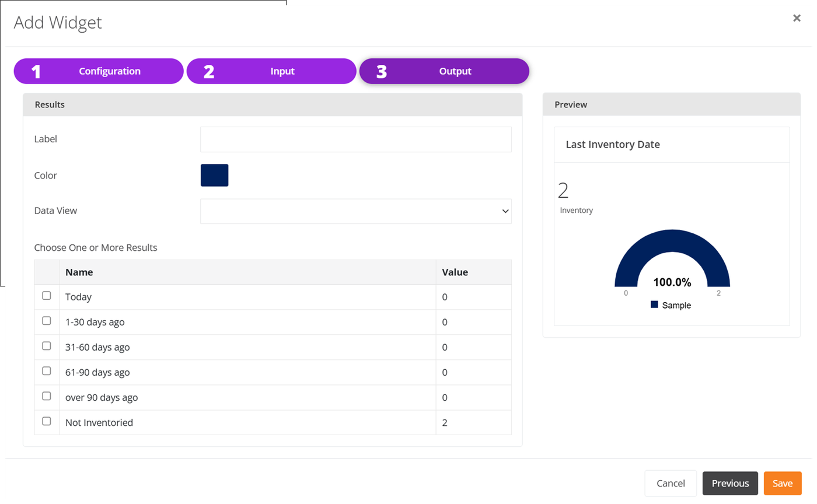Image resolution: width=817 pixels, height=504 pixels.
Task: Click the Label input field
Action: pos(356,139)
